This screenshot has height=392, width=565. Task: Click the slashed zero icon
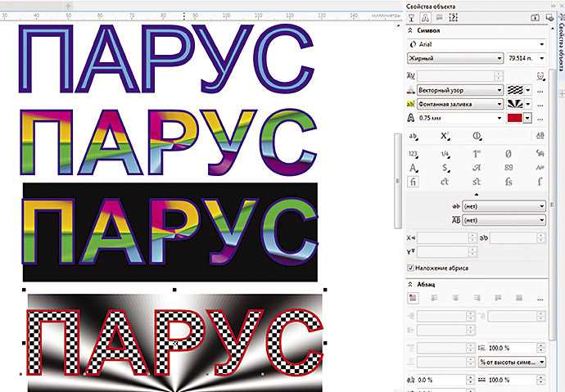pyautogui.click(x=508, y=154)
